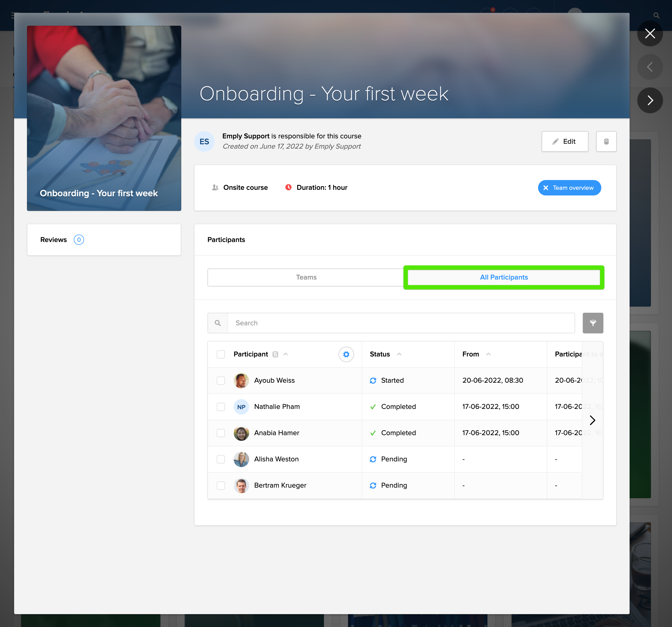Click the table column settings gear

[x=346, y=354]
